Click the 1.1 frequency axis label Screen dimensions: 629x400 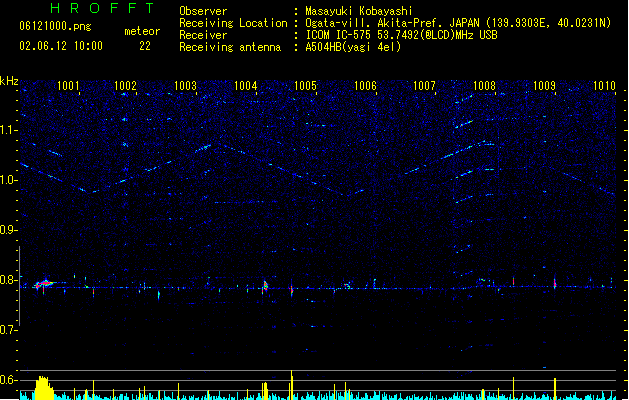point(9,130)
